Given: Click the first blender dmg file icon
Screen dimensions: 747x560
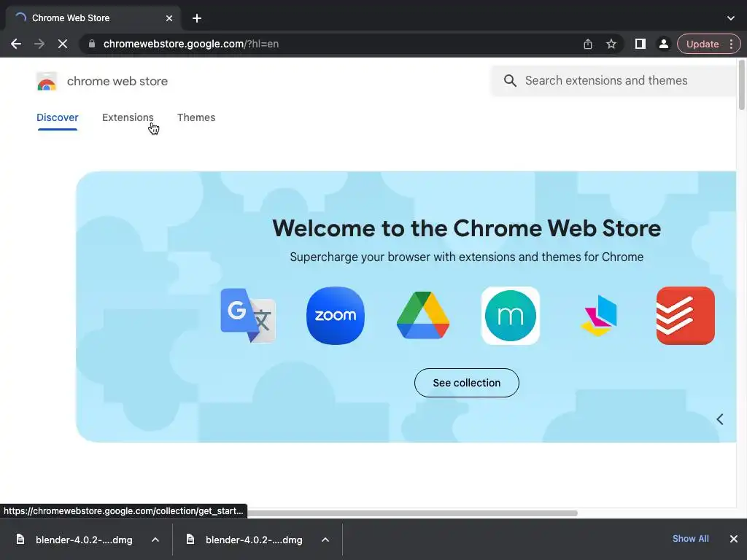Looking at the screenshot, I should (x=20, y=539).
